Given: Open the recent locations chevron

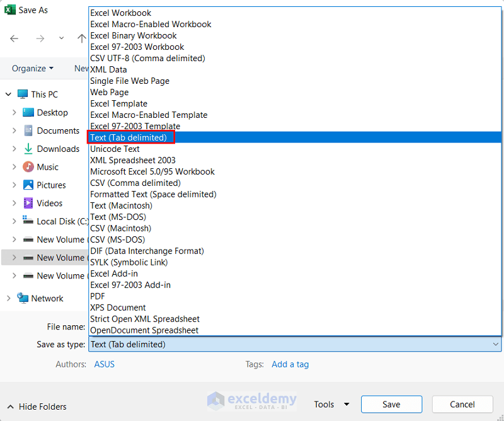Looking at the screenshot, I should pyautogui.click(x=61, y=38).
